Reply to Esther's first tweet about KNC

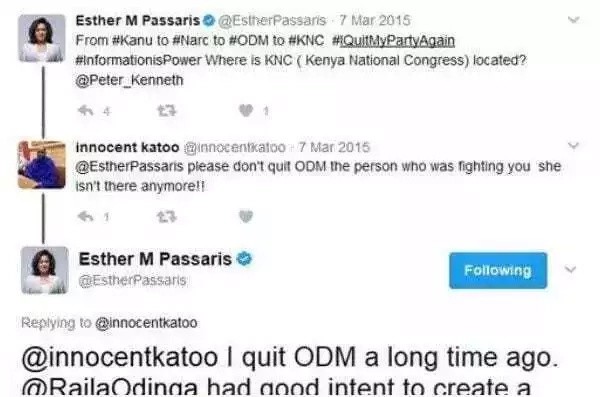click(86, 111)
